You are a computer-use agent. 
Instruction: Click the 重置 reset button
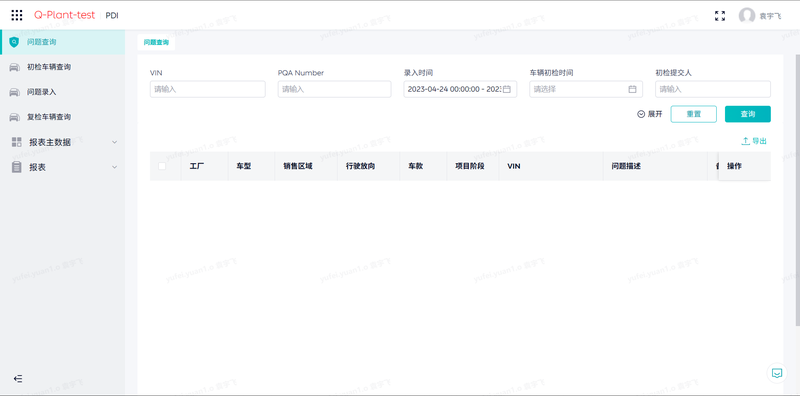(693, 114)
